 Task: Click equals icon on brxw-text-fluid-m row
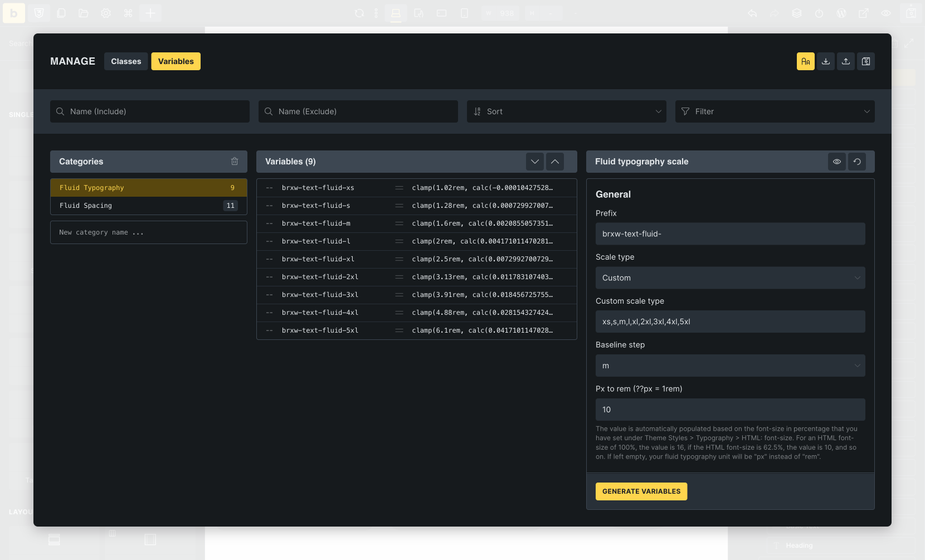pyautogui.click(x=399, y=223)
